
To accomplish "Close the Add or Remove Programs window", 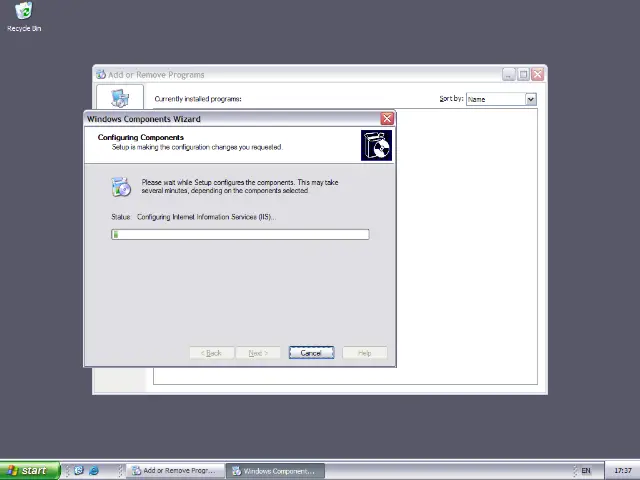I will [x=538, y=74].
